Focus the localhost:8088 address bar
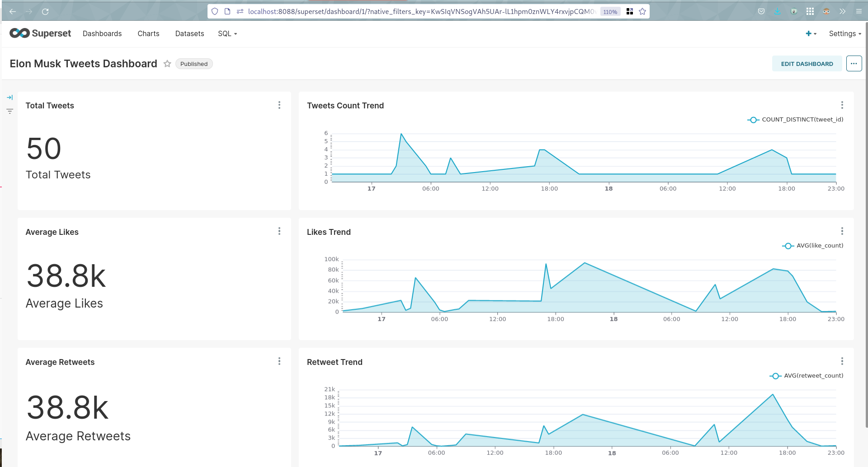The width and height of the screenshot is (868, 467). click(x=421, y=11)
